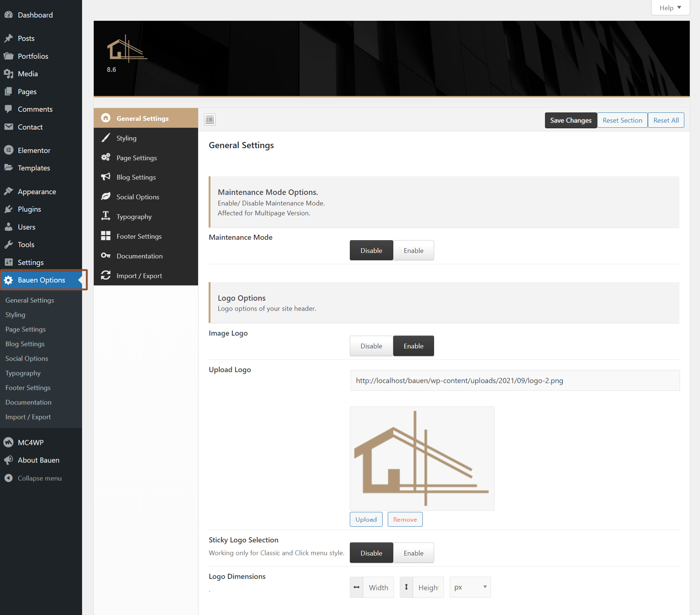Open General Settings tab in options panel

(x=146, y=118)
